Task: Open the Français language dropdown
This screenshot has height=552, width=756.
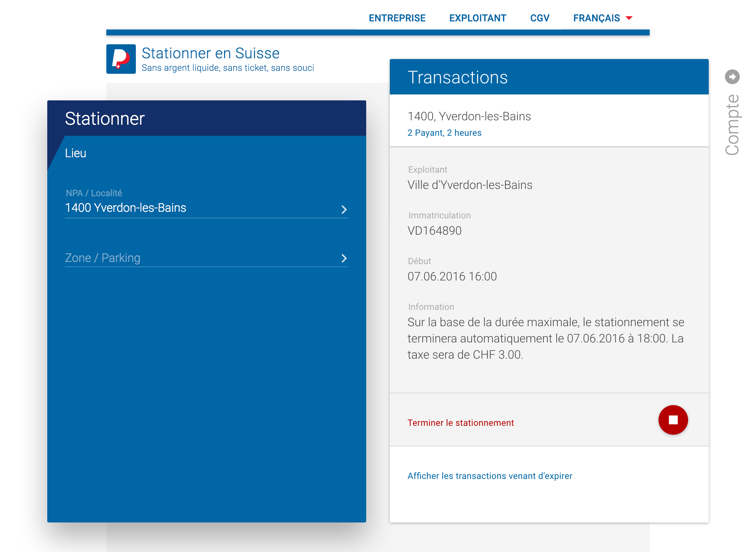Action: pyautogui.click(x=603, y=18)
